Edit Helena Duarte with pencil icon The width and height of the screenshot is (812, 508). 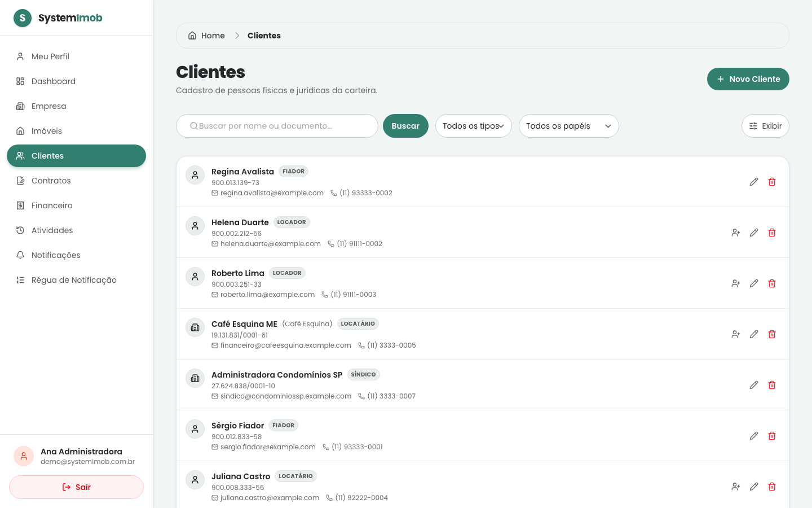tap(754, 233)
